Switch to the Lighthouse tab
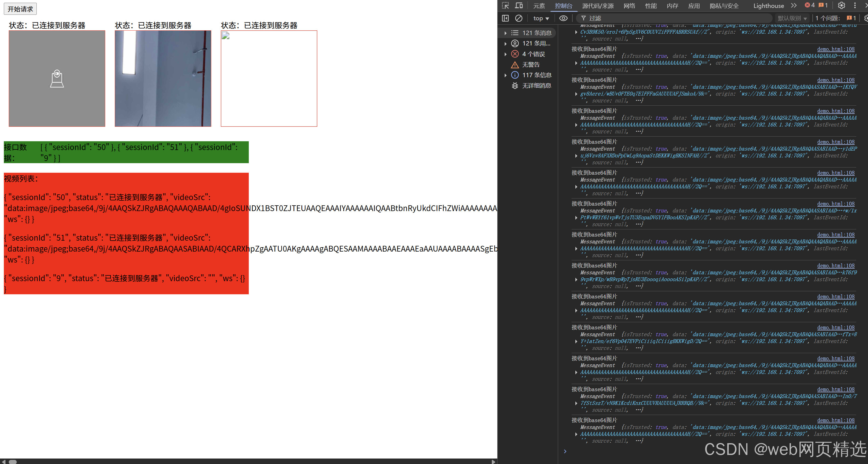Viewport: 868px width, 464px height. click(x=768, y=6)
